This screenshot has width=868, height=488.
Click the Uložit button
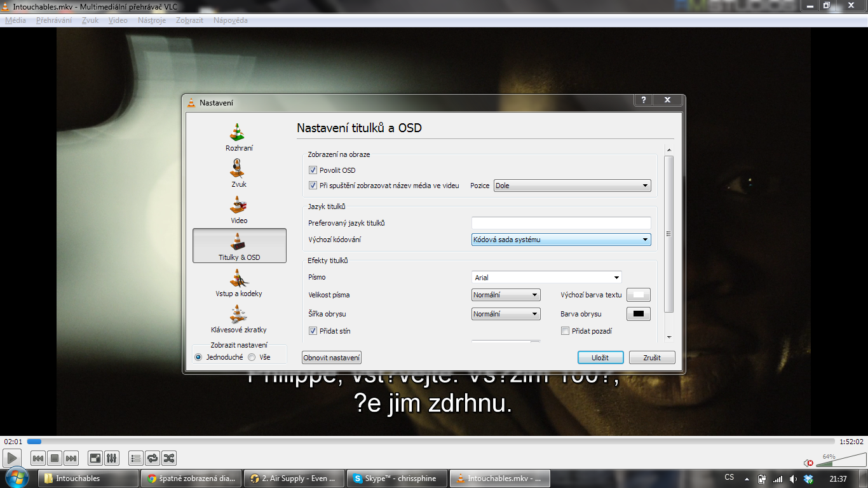[x=600, y=358]
